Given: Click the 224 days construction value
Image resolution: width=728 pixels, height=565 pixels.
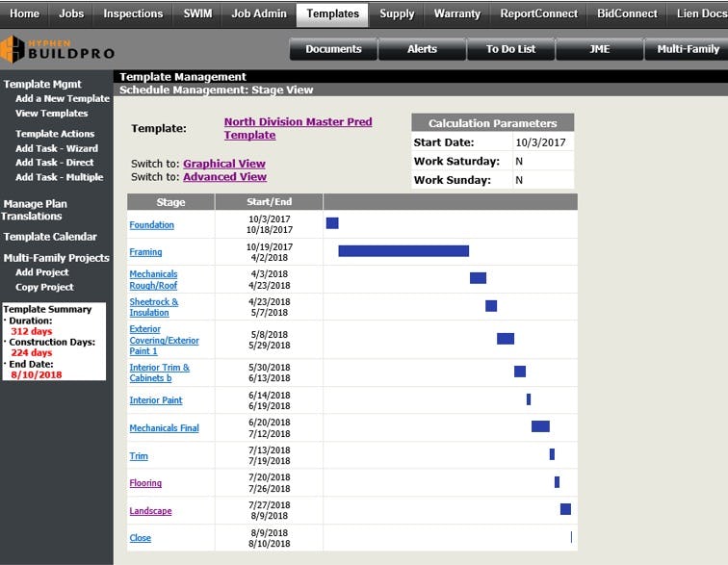Looking at the screenshot, I should click(32, 353).
